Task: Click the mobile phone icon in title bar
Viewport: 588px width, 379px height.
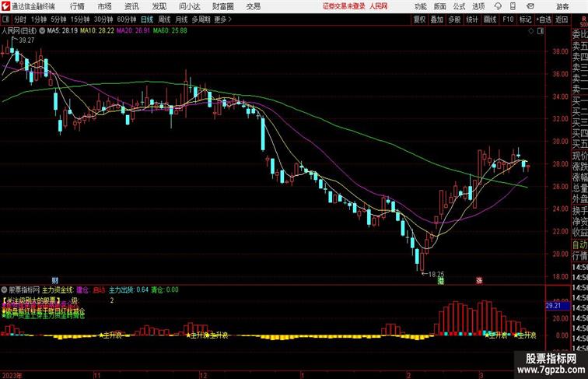Action: [513, 6]
